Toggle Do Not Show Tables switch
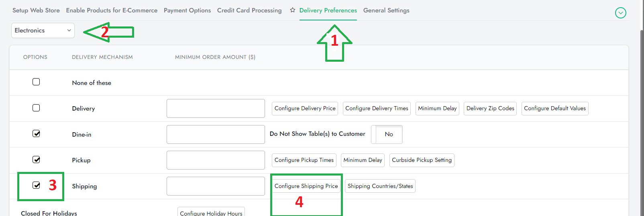This screenshot has height=216, width=644. pyautogui.click(x=387, y=134)
